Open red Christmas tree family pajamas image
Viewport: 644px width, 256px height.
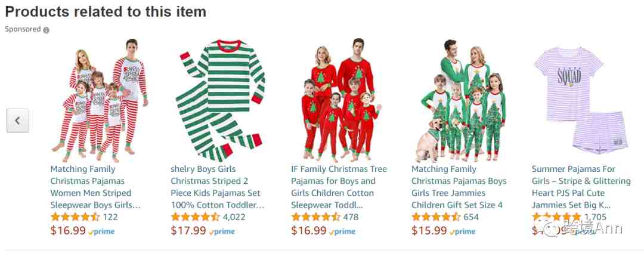click(x=340, y=100)
